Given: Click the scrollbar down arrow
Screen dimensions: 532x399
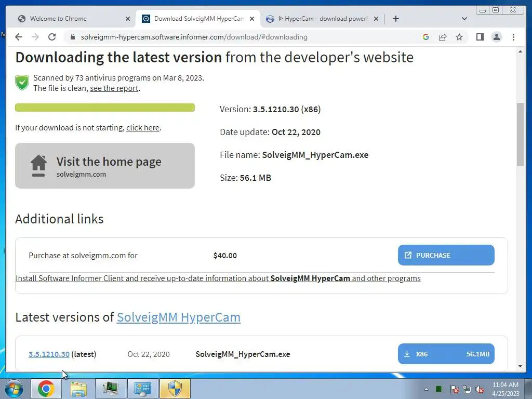Looking at the screenshot, I should pos(520,366).
